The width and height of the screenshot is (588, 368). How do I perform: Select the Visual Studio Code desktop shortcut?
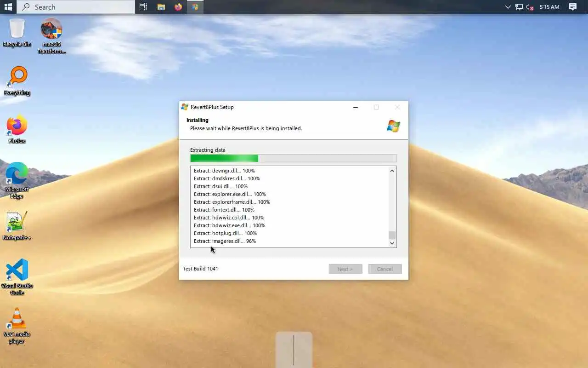click(17, 276)
